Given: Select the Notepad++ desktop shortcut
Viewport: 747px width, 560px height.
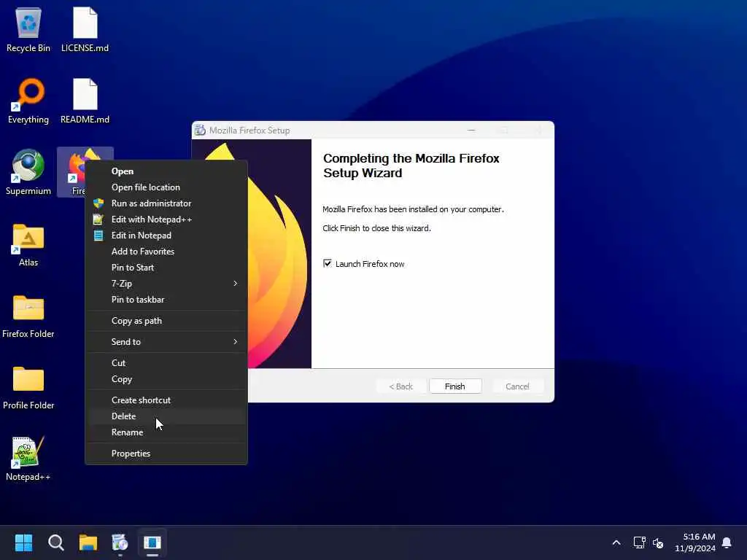Looking at the screenshot, I should tap(28, 459).
